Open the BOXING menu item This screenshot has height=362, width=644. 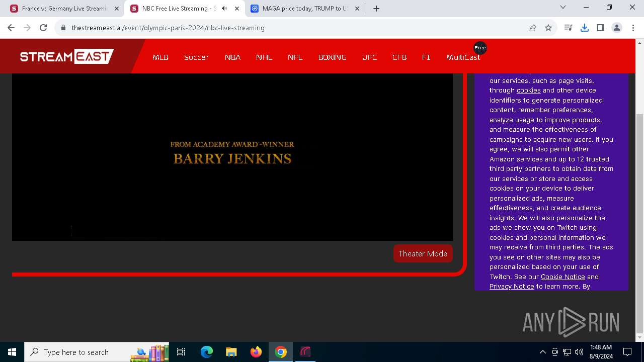[332, 57]
